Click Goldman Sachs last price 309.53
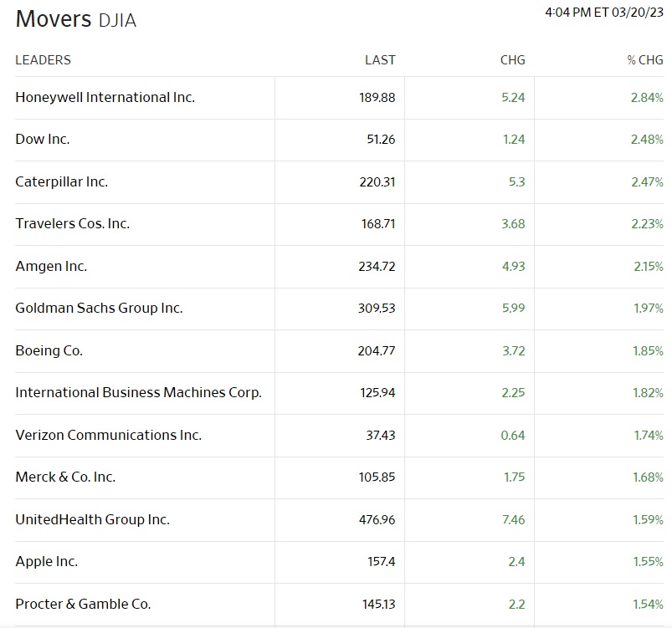The width and height of the screenshot is (672, 628). [x=377, y=309]
